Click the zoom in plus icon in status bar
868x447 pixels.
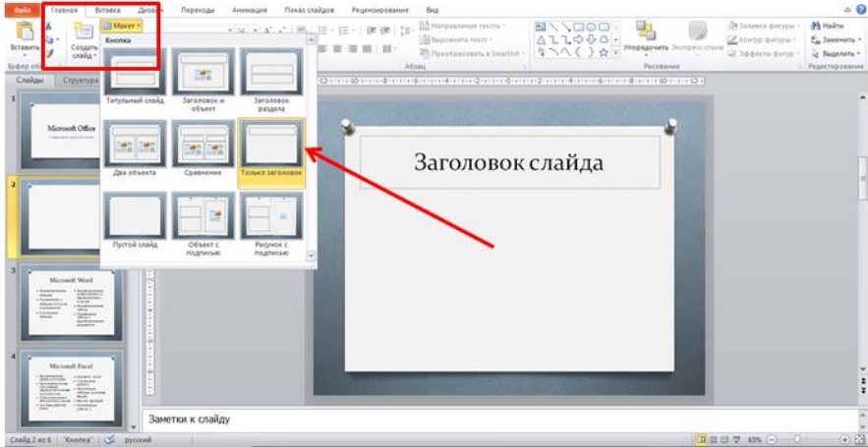coord(844,440)
